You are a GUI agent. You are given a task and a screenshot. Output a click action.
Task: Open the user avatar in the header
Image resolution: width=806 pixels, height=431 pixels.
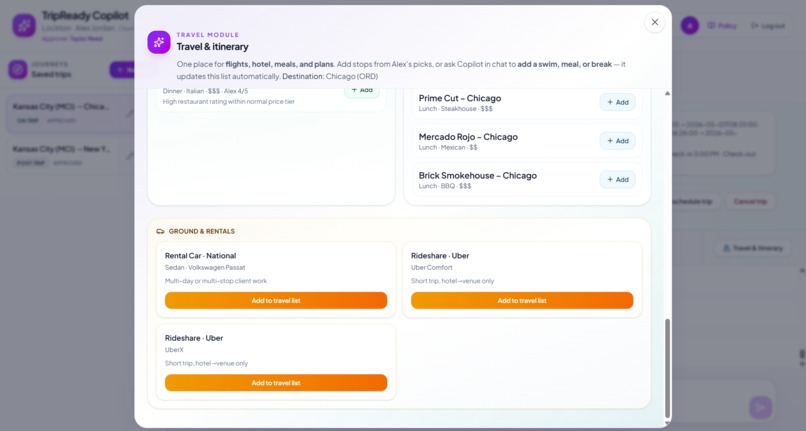coord(690,26)
